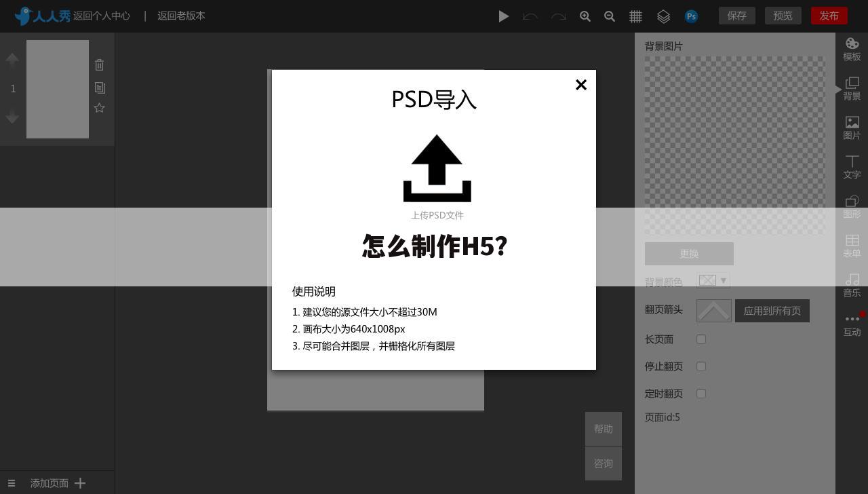The height and width of the screenshot is (494, 868).
Task: Check the 停止翻页 stop flipping option
Action: (701, 366)
